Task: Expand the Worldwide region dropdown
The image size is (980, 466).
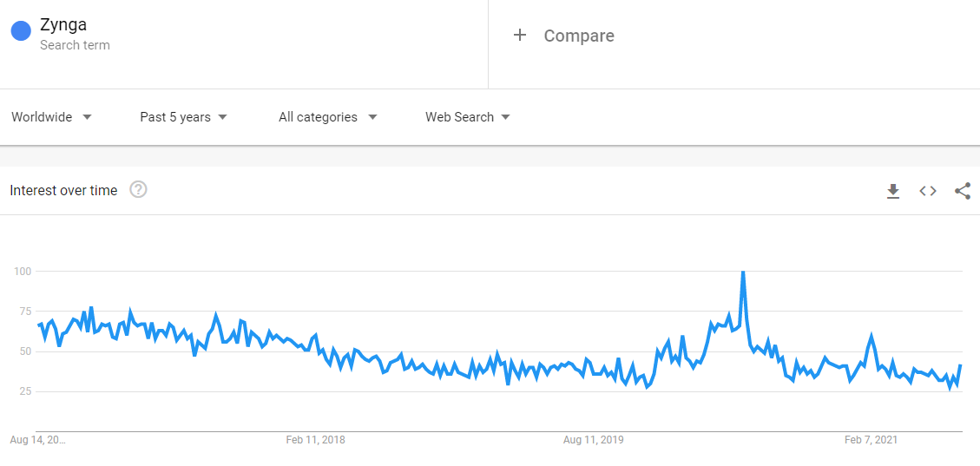Action: (x=52, y=117)
